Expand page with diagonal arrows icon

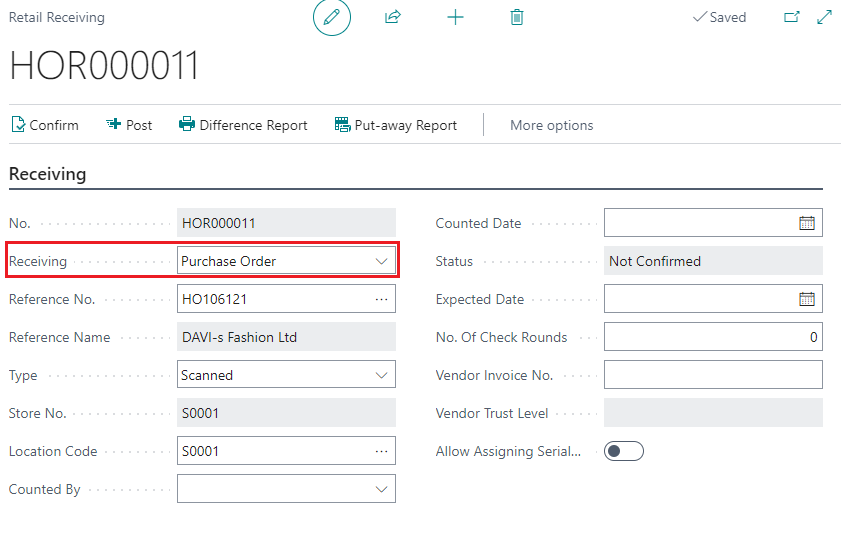(825, 17)
